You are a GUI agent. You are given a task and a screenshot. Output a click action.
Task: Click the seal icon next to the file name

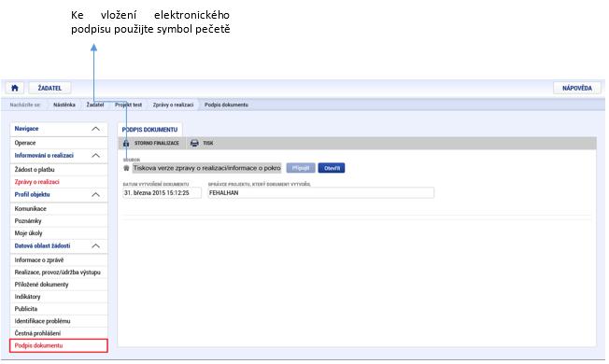coord(126,168)
